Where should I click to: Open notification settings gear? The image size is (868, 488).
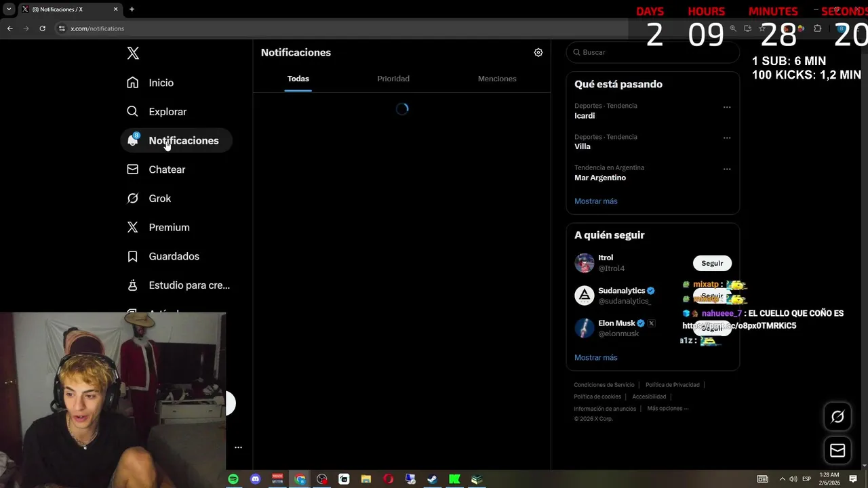pos(538,52)
